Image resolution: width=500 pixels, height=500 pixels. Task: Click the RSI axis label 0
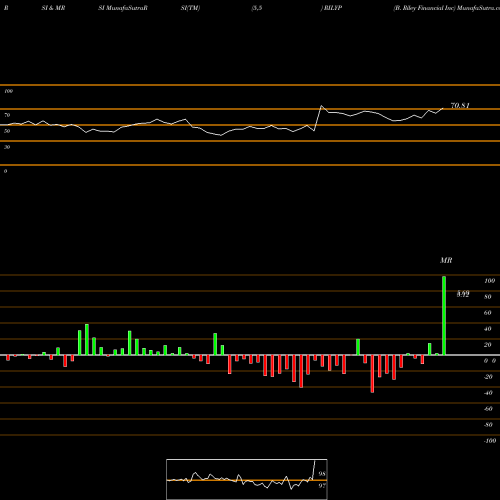pyautogui.click(x=5, y=171)
